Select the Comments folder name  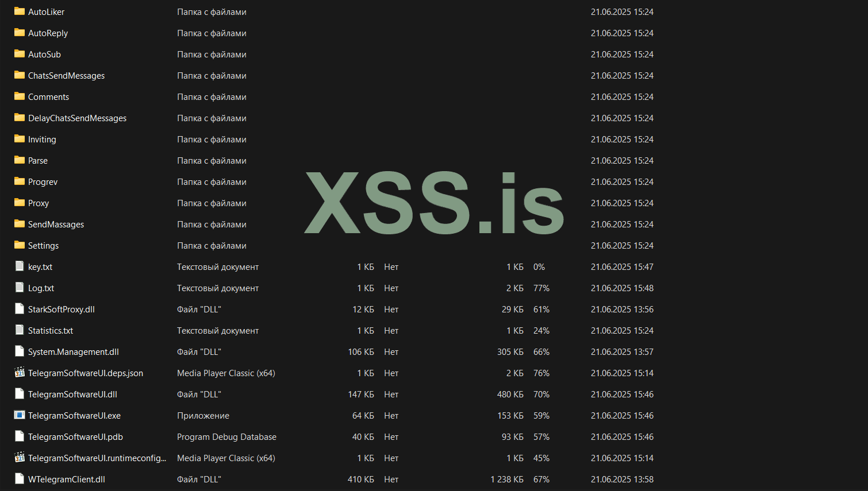pyautogui.click(x=48, y=97)
